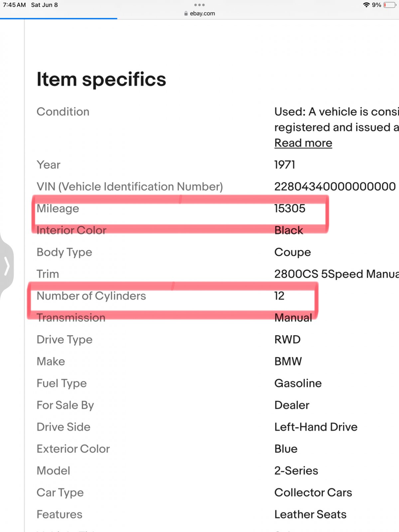399x532 pixels.
Task: Select the 2800CS 5Speed trim value
Action: click(336, 274)
